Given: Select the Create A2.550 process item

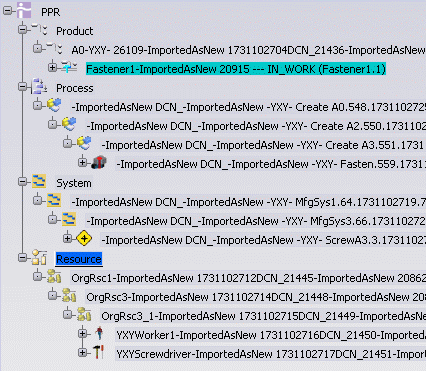Looking at the screenshot, I should click(256, 126).
